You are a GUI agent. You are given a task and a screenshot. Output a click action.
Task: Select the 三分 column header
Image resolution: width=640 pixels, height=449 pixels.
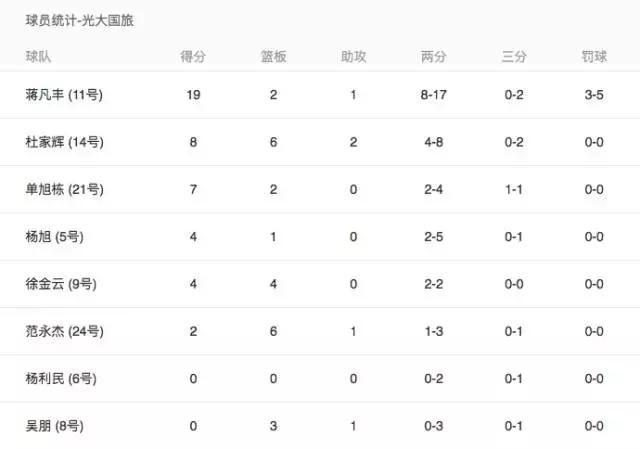[514, 57]
